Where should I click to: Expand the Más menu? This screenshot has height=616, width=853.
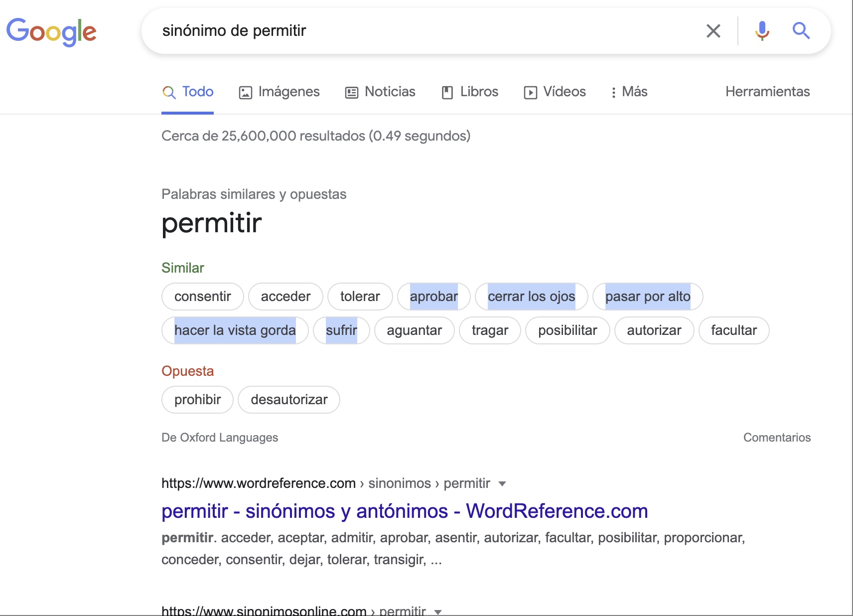tap(629, 92)
